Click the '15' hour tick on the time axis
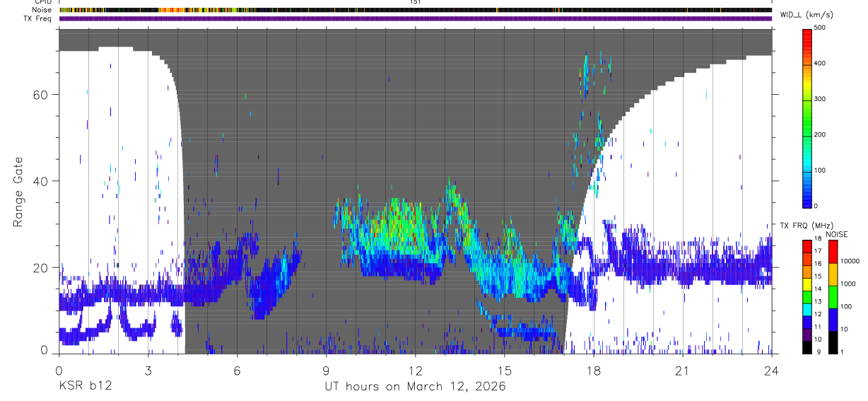The height and width of the screenshot is (401, 868). tap(504, 371)
